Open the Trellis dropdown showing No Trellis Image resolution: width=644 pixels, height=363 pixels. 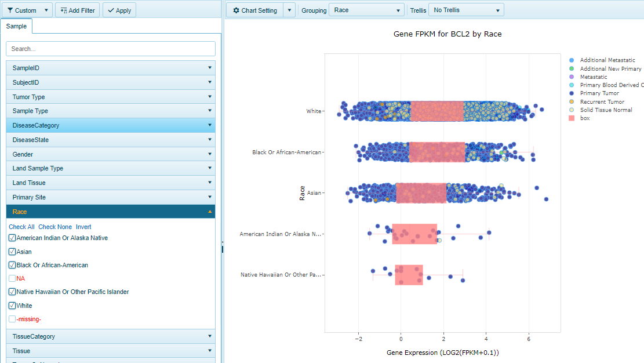pos(466,10)
